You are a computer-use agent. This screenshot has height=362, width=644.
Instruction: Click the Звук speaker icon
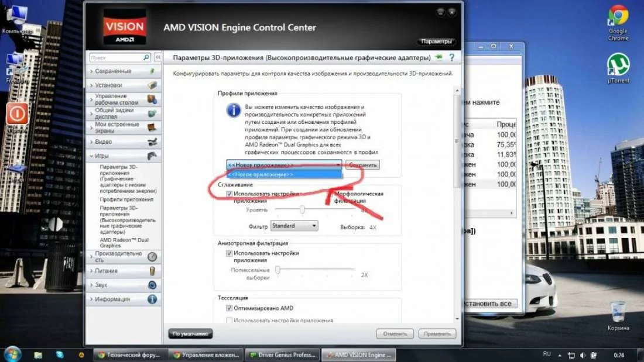point(152,285)
